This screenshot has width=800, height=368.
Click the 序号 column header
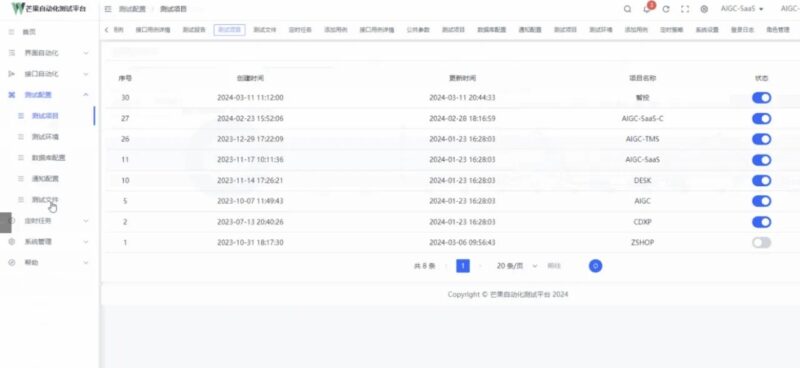click(125, 79)
